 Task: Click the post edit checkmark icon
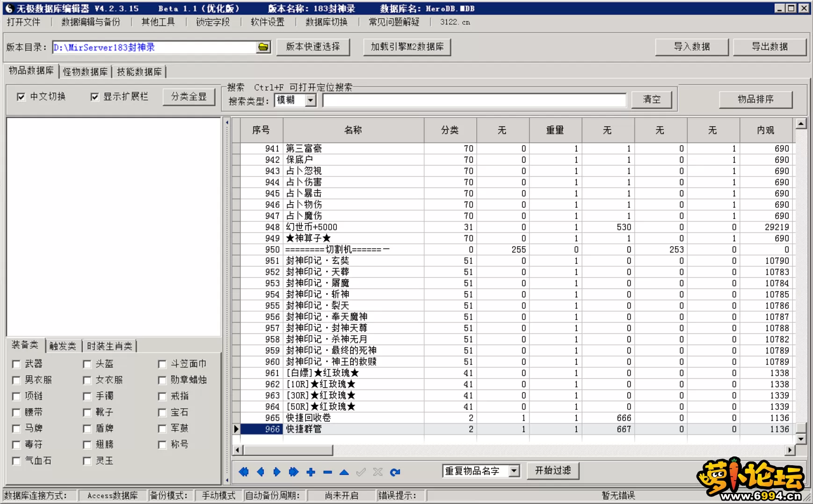[x=361, y=472]
